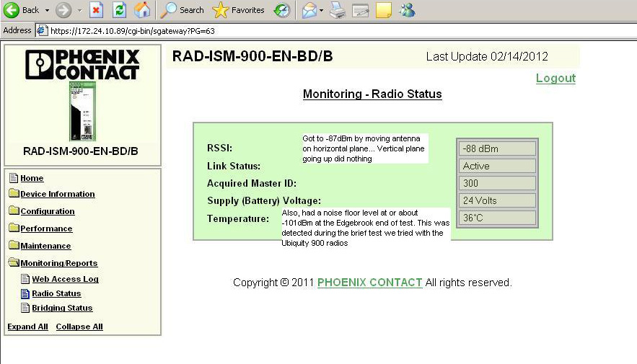Click the Acquired Master ID 300 field
This screenshot has width=637, height=364.
point(497,183)
